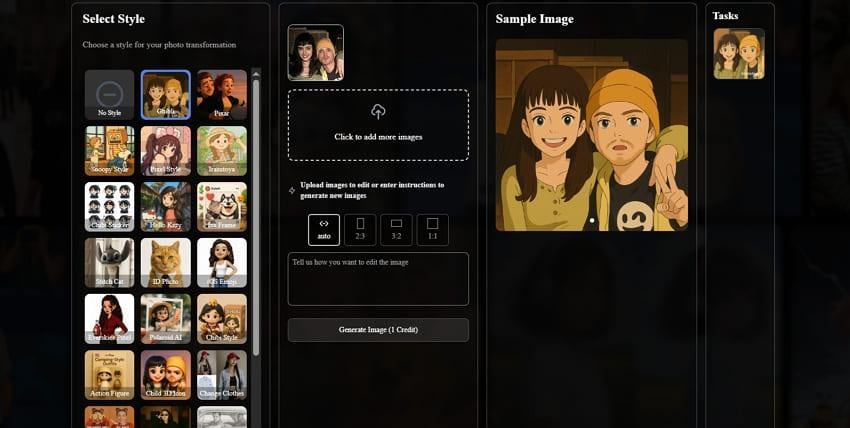Open the uploaded photo thumbnail
850x428 pixels.
pyautogui.click(x=315, y=53)
